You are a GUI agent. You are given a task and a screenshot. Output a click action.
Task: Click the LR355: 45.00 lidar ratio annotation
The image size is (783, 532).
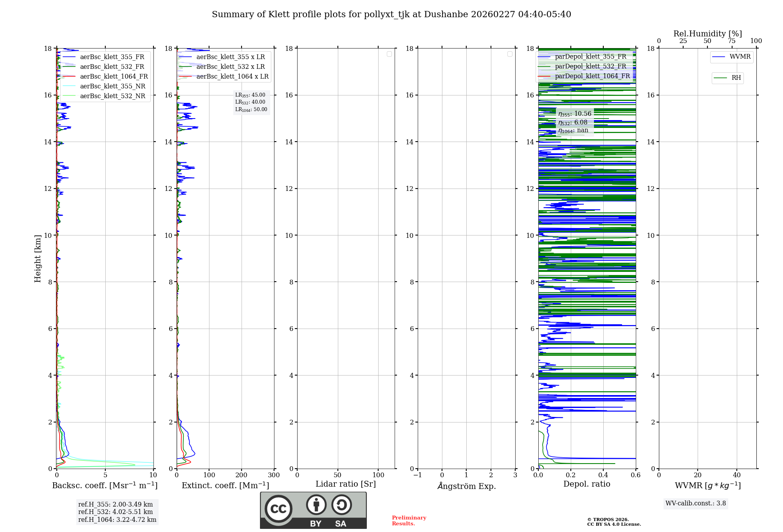pyautogui.click(x=250, y=95)
